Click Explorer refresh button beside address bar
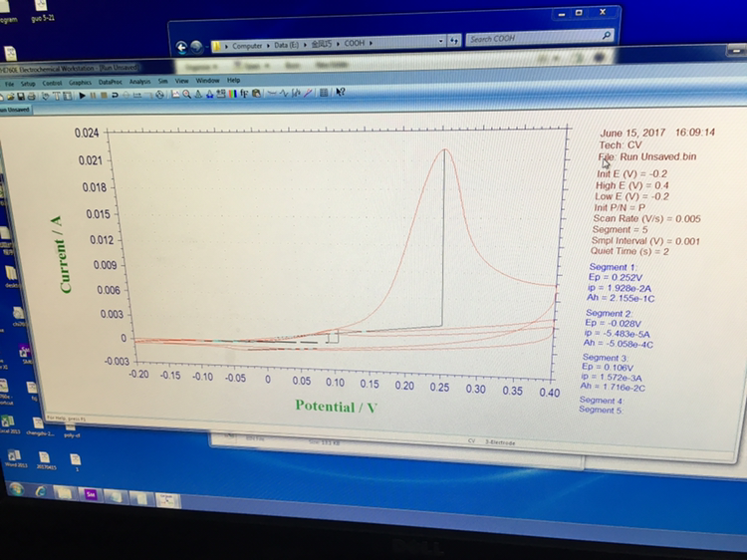 point(454,41)
